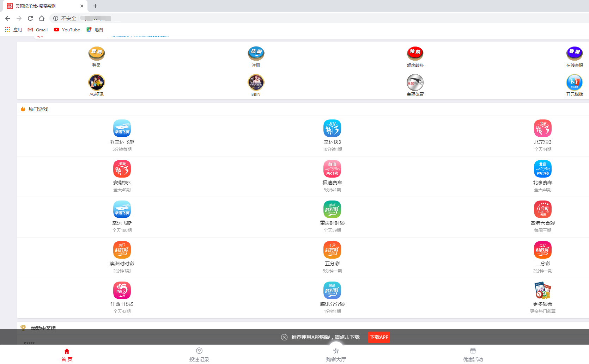Image resolution: width=589 pixels, height=364 pixels.
Task: Open the 额度转换 quota conversion icon
Action: click(x=415, y=54)
